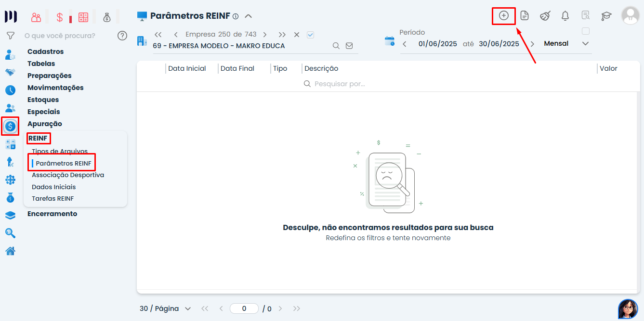Open the user profile avatar

(630, 15)
